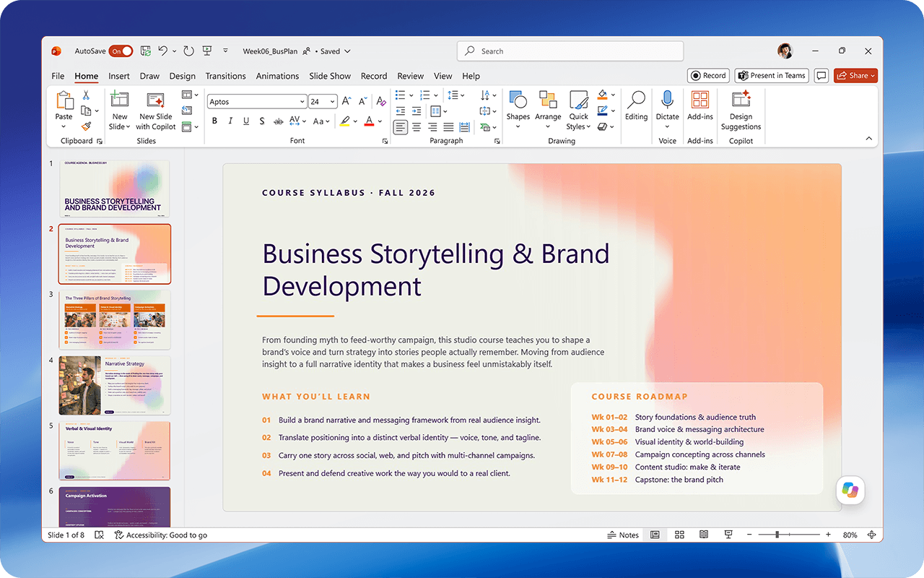
Task: Open the Slide Show tab
Action: [330, 76]
